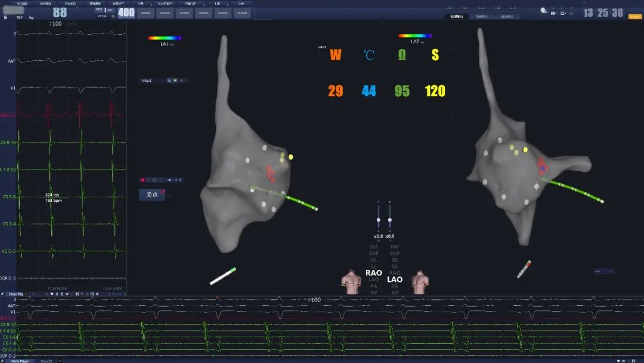Click the catheter indicator icon below right map
The image size is (644, 363).
click(x=524, y=268)
